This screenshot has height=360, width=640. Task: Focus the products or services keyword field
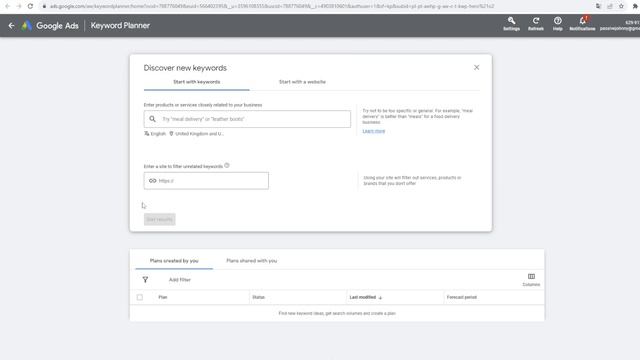(x=247, y=119)
